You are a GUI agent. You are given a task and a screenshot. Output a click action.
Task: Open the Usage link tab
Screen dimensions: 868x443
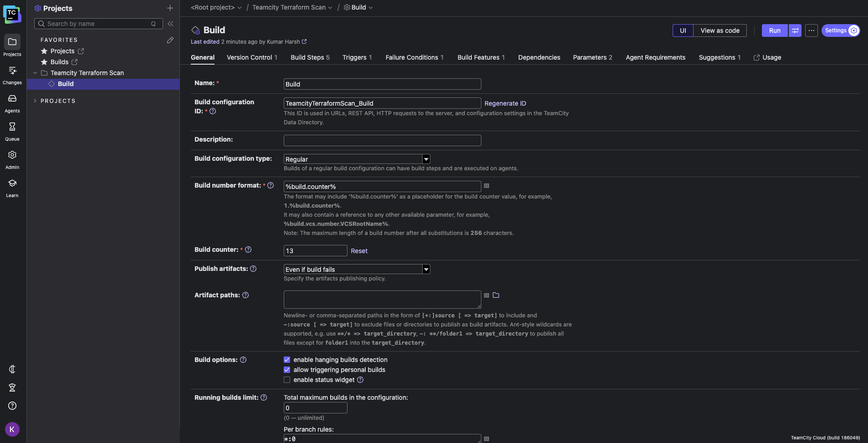[767, 57]
